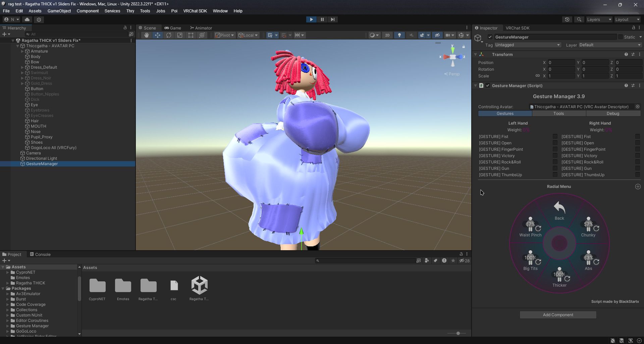Click the Radial Menu plus icon
This screenshot has width=644, height=344.
pyautogui.click(x=638, y=187)
